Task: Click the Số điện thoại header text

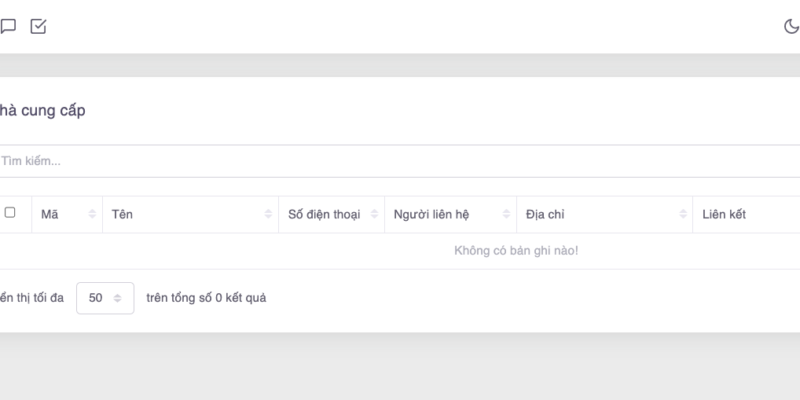Action: coord(324,215)
